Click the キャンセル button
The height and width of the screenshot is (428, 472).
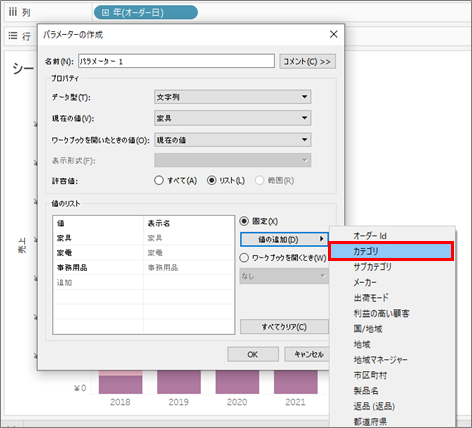(x=307, y=354)
